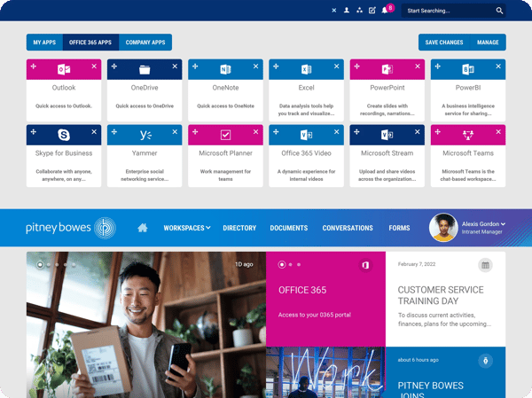Open the Directory menu item
Viewport: 532px width, 398px height.
[x=239, y=228]
